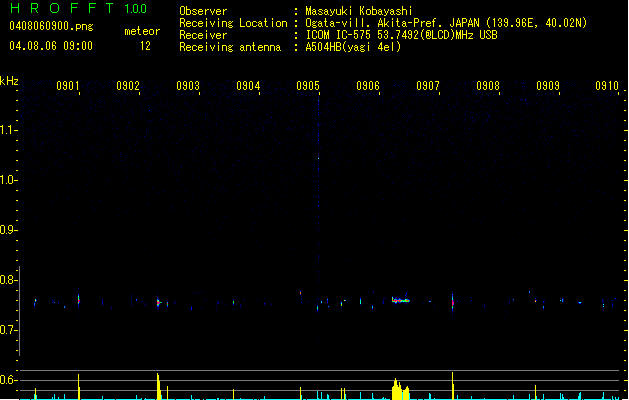Image resolution: width=629 pixels, height=400 pixels.
Task: Click the 1.1 kHz axis label
Action: click(x=8, y=130)
